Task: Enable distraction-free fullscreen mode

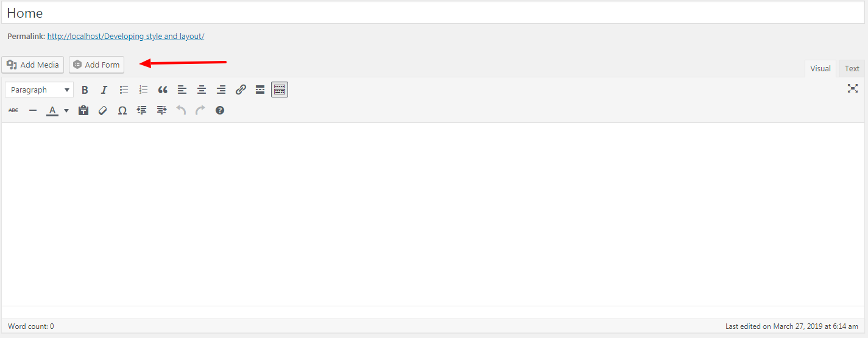Action: click(x=853, y=88)
